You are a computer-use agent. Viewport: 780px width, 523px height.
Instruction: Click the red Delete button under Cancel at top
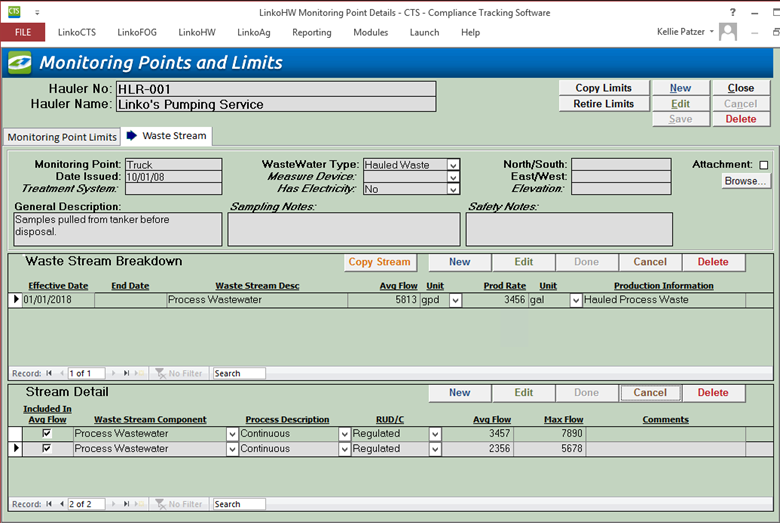(741, 119)
